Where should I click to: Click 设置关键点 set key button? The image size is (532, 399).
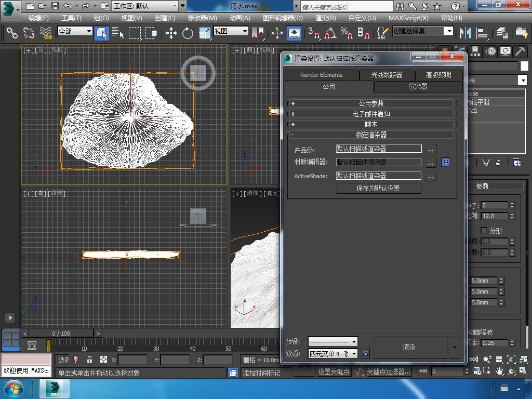click(334, 372)
